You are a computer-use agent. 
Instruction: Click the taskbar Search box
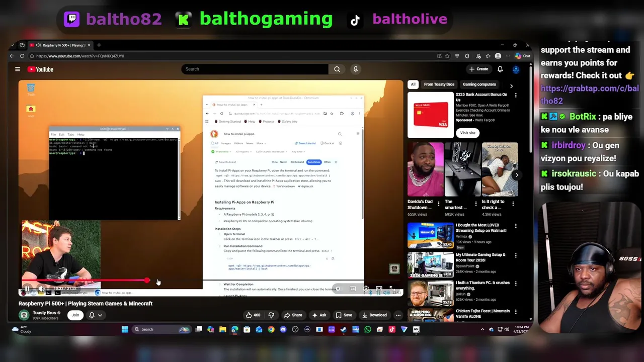pyautogui.click(x=162, y=329)
